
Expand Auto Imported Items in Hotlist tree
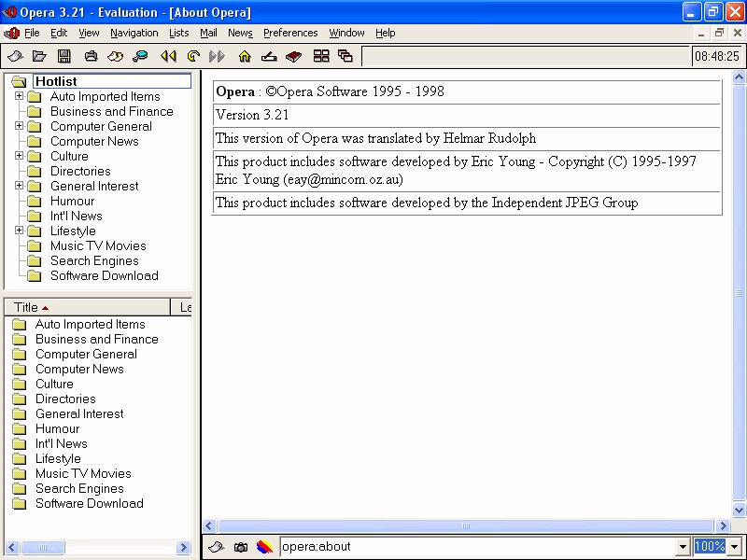coord(19,96)
